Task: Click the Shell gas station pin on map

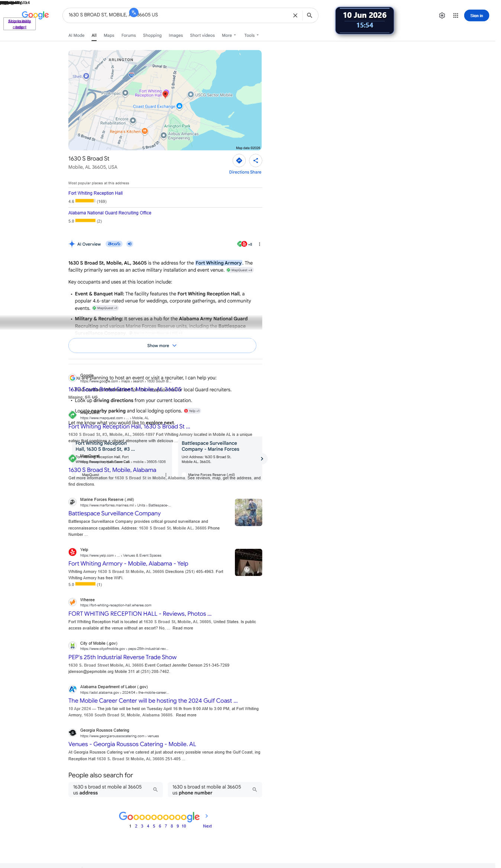Action: (86, 76)
